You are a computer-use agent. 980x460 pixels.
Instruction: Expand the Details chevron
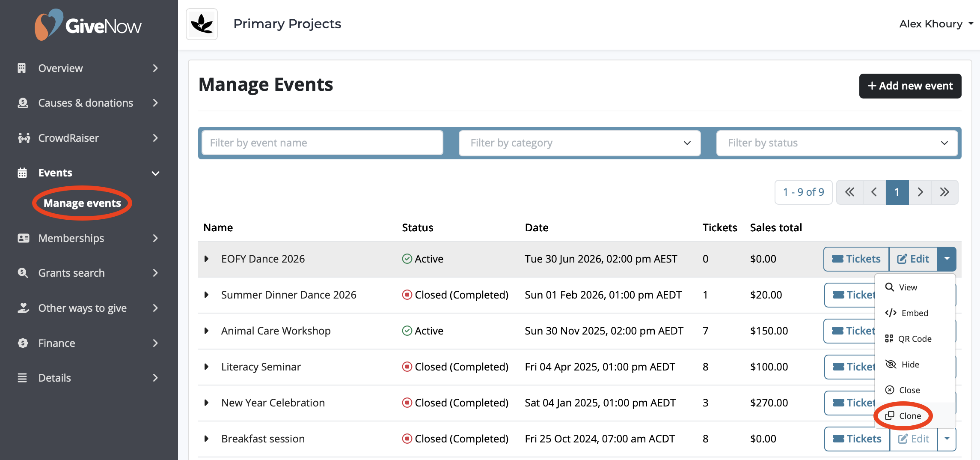coord(155,378)
